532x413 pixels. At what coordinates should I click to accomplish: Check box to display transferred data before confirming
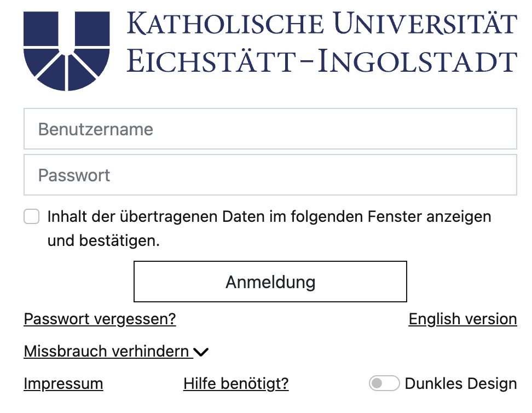(31, 217)
